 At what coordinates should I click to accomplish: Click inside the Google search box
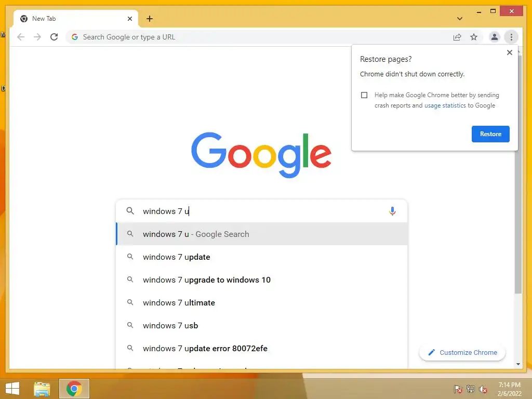click(261, 211)
